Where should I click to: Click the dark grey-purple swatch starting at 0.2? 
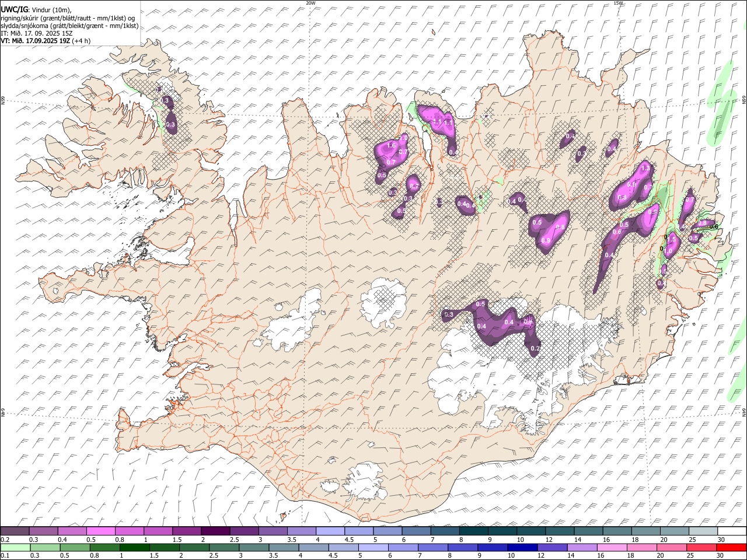15,531
